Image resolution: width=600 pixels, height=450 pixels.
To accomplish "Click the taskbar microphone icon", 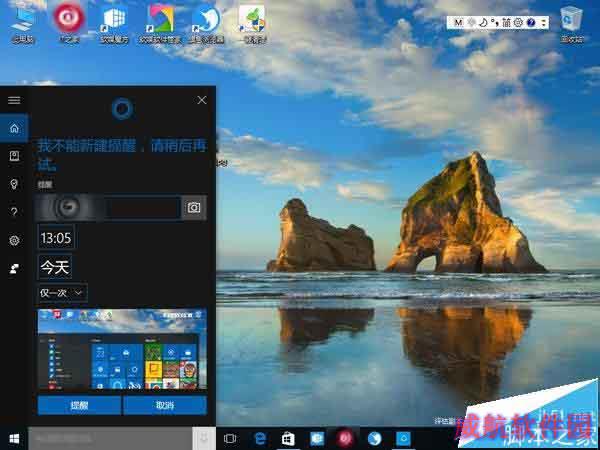I will tap(204, 439).
